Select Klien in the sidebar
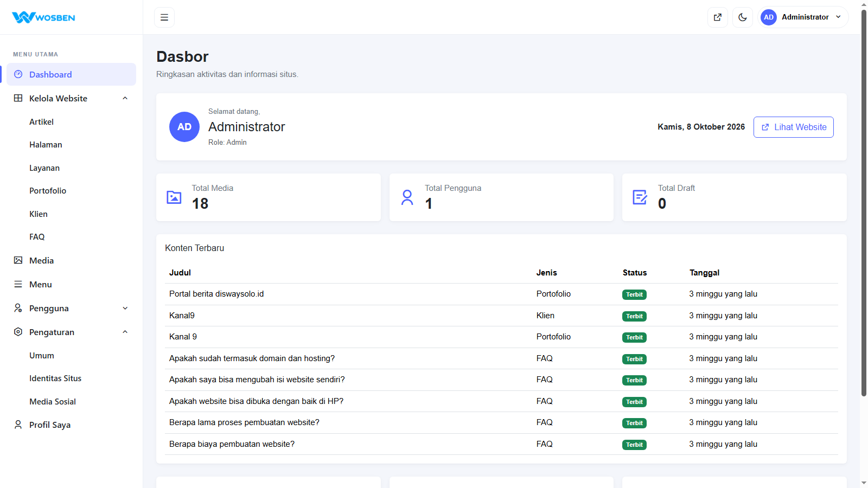This screenshot has width=868, height=488. 39,214
